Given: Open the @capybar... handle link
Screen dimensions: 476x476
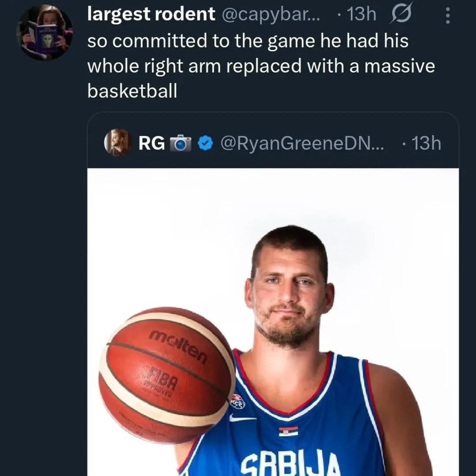Looking at the screenshot, I should 272,15.
